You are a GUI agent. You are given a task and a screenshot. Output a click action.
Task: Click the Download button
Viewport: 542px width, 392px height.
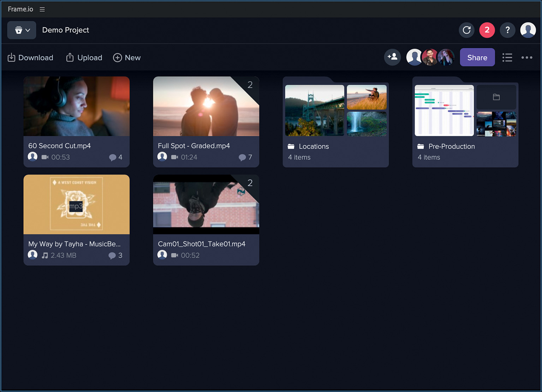pos(30,58)
